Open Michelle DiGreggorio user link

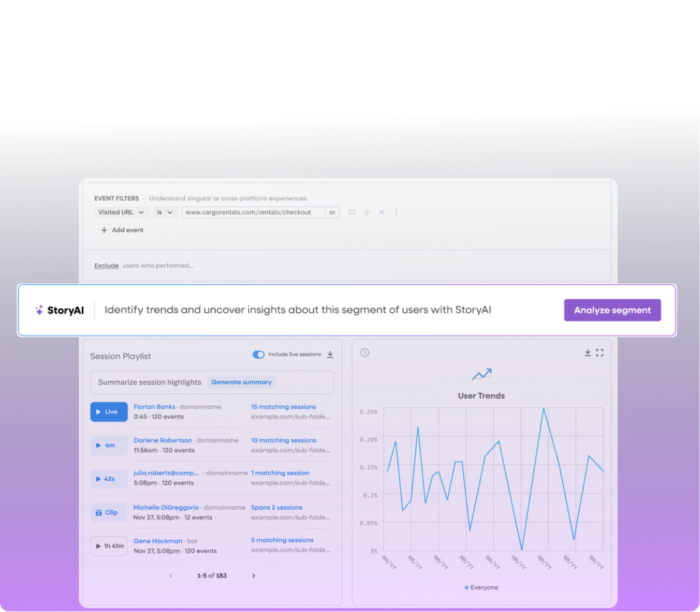[166, 507]
